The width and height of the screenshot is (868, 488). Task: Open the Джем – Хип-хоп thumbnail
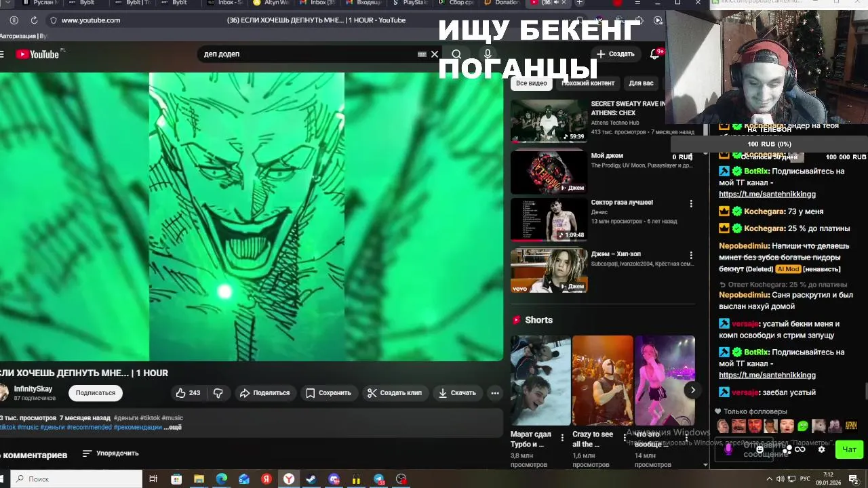[x=549, y=270]
